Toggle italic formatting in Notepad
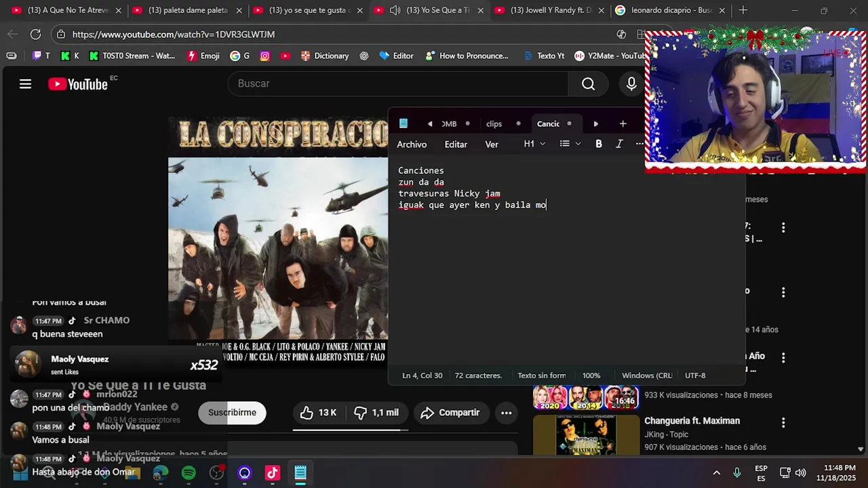 [619, 144]
